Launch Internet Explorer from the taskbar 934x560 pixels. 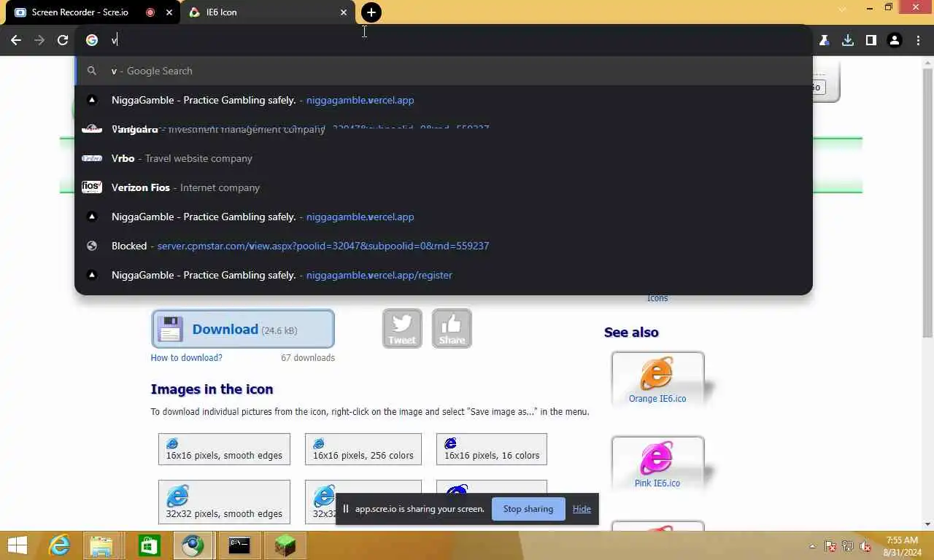point(59,545)
